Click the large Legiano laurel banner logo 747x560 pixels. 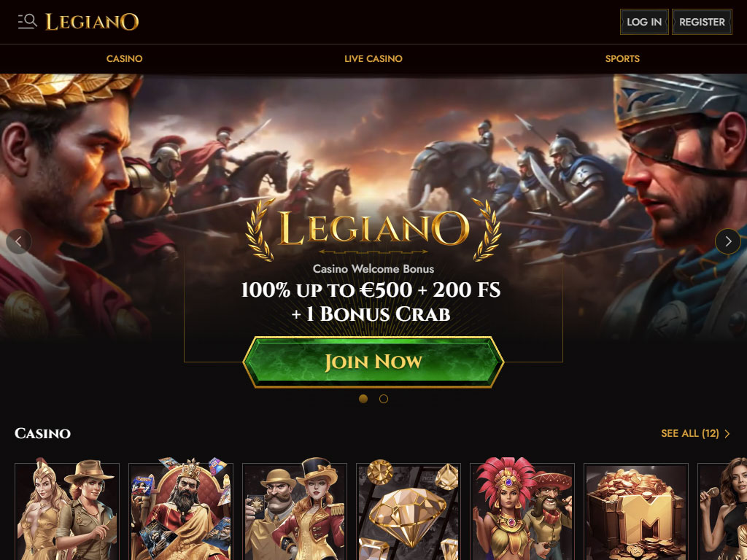pos(373,230)
